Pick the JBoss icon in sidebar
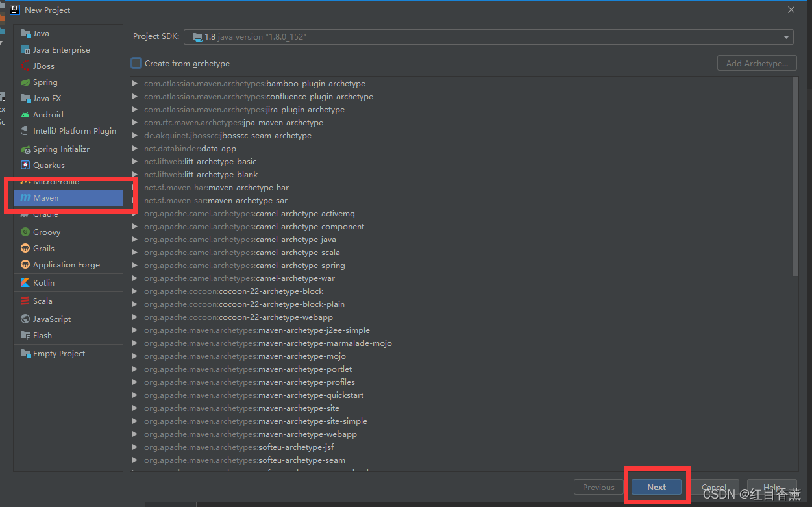812x507 pixels. (25, 66)
